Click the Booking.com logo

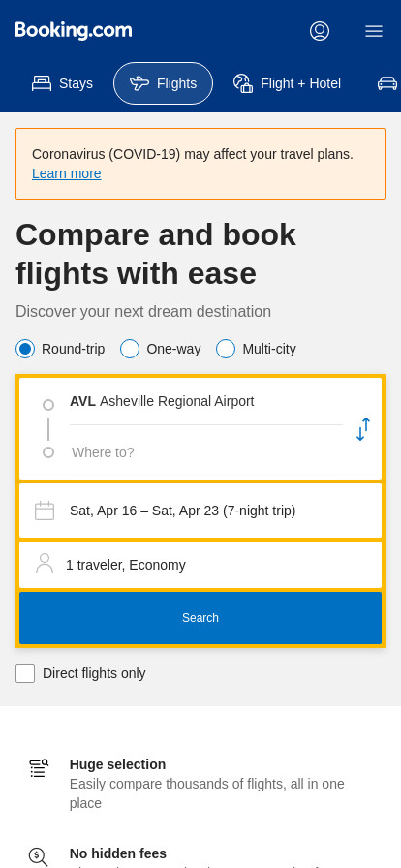[x=74, y=30]
